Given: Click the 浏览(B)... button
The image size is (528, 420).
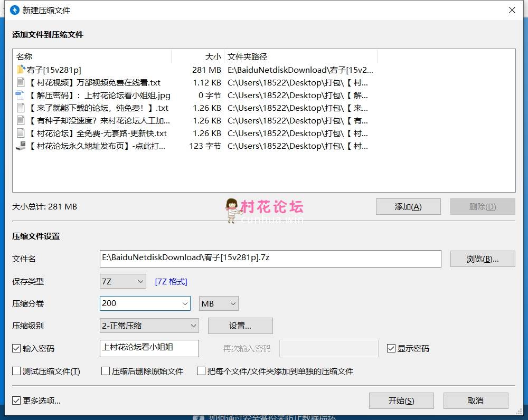Looking at the screenshot, I should [x=483, y=259].
